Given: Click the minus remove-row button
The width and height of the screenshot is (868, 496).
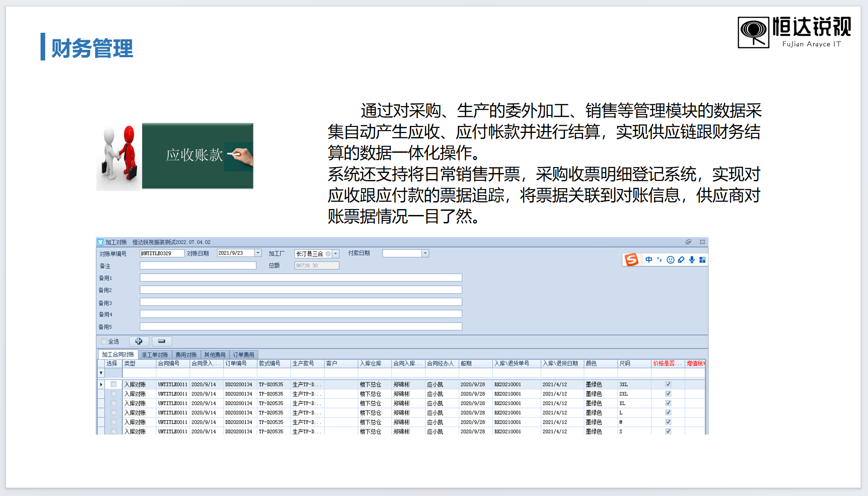Looking at the screenshot, I should (x=161, y=341).
